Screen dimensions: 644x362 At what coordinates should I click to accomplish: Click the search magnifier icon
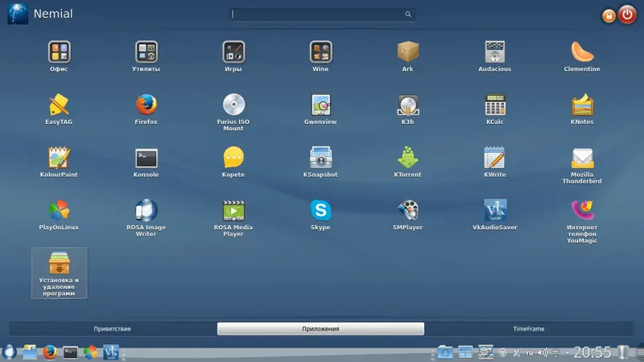(x=408, y=14)
